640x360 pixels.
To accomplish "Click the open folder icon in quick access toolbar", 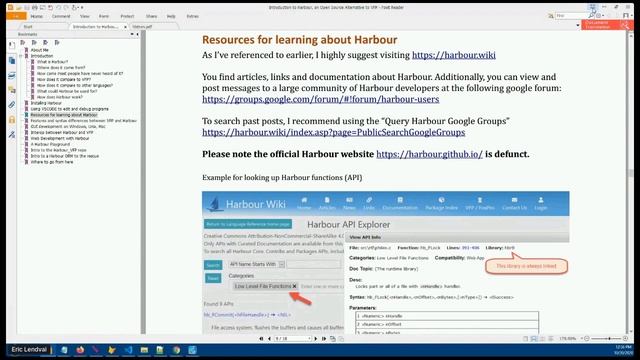I will [x=19, y=7].
